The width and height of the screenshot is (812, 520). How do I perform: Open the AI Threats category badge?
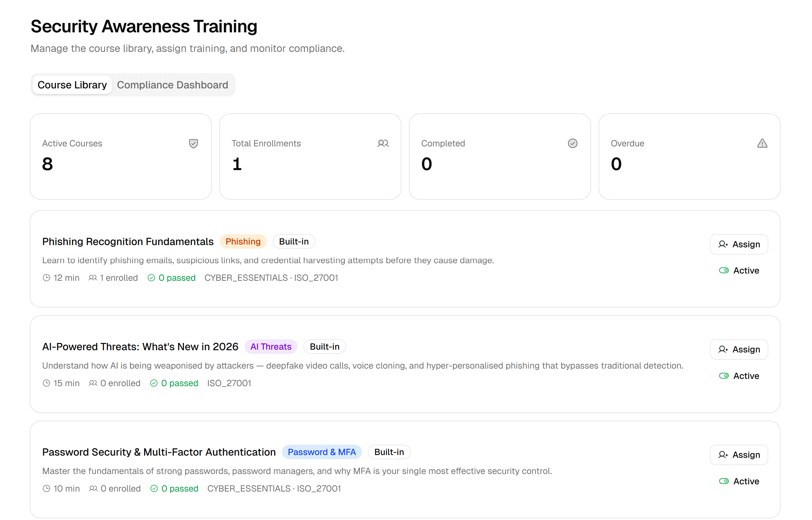pyautogui.click(x=271, y=347)
